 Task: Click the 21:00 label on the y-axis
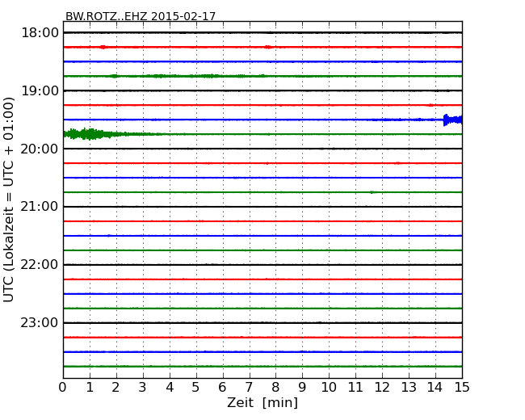point(40,207)
